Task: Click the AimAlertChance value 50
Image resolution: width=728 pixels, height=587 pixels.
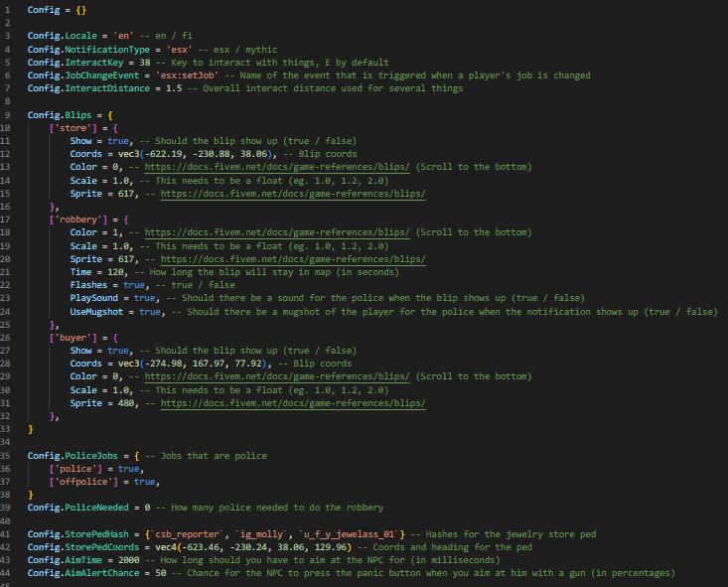Action: click(x=161, y=573)
